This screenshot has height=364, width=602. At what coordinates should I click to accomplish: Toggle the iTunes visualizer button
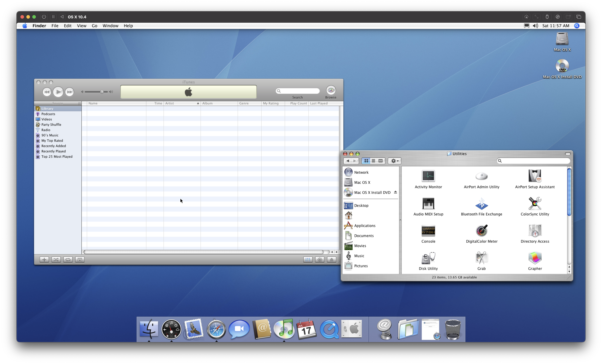tap(320, 260)
